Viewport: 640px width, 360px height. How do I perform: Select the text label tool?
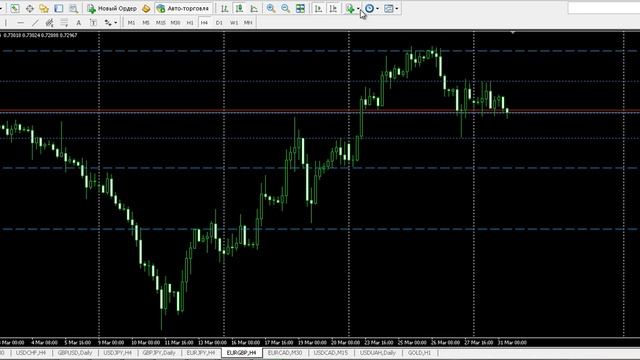(x=93, y=23)
